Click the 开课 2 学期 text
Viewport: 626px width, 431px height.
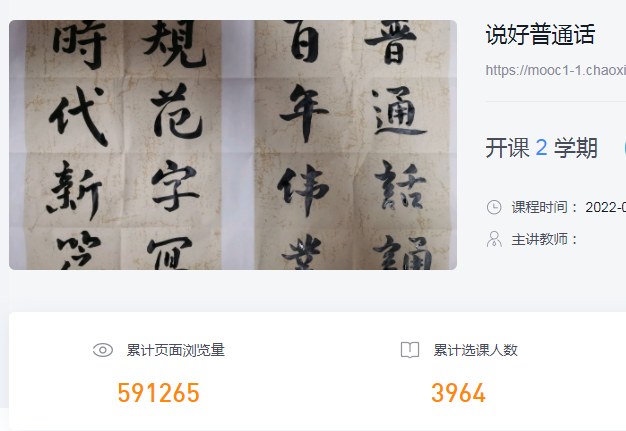(x=541, y=148)
